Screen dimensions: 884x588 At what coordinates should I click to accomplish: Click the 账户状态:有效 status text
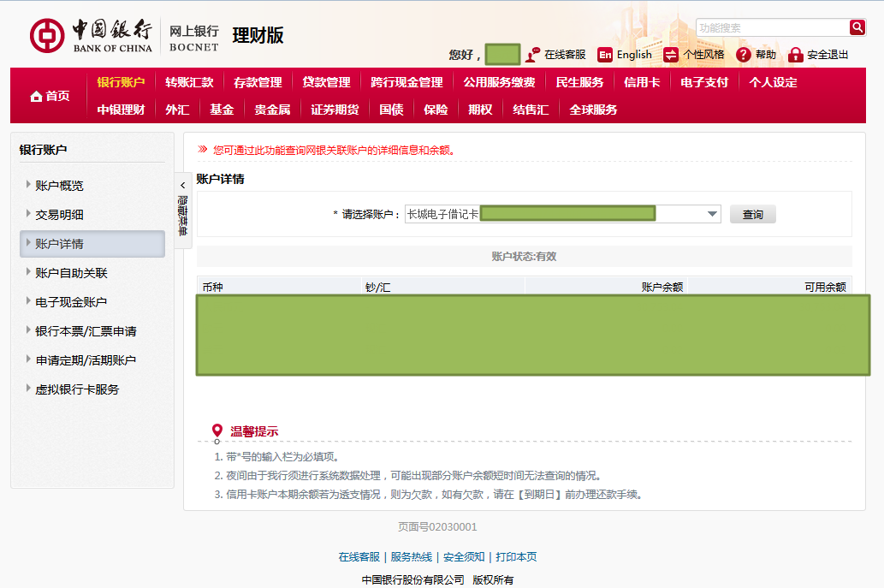524,257
